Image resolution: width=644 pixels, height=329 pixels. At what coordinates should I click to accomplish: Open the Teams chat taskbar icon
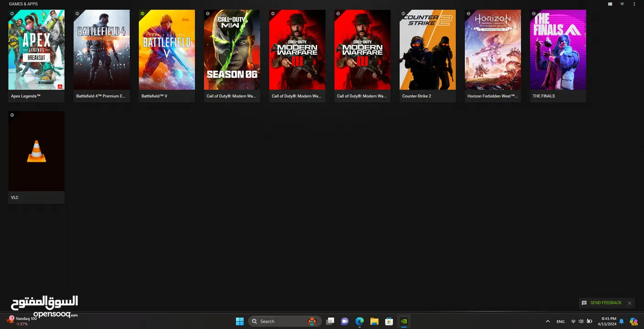coord(345,321)
